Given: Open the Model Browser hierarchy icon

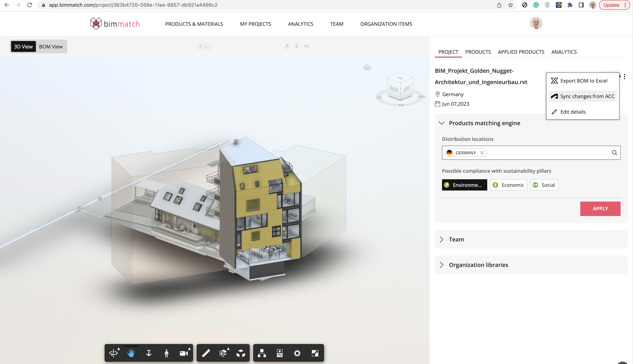Looking at the screenshot, I should pyautogui.click(x=262, y=353).
